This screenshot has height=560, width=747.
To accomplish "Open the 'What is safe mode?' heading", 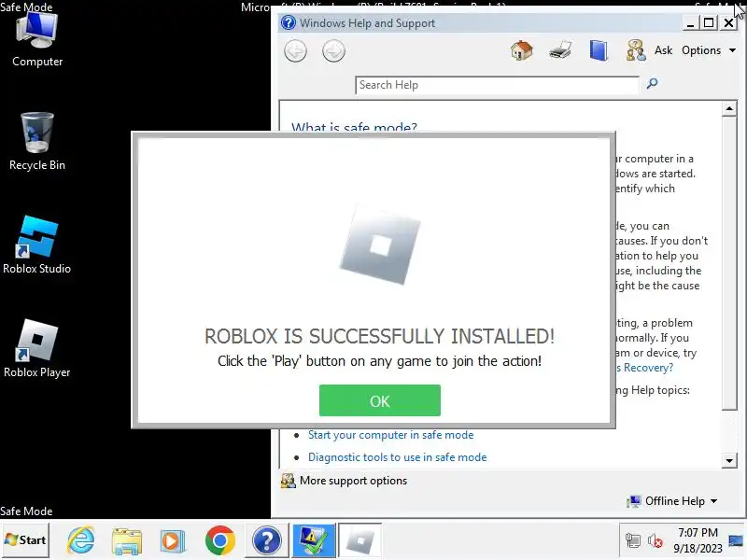I will [354, 127].
